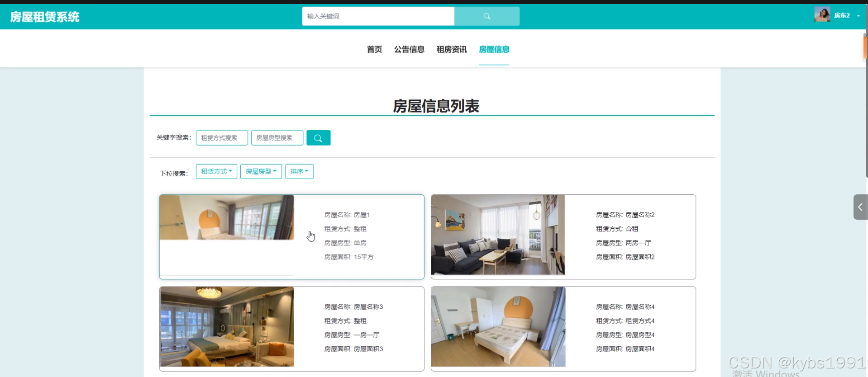Click the 房屋租赁系统 site title
The height and width of the screenshot is (377, 868).
coord(45,17)
